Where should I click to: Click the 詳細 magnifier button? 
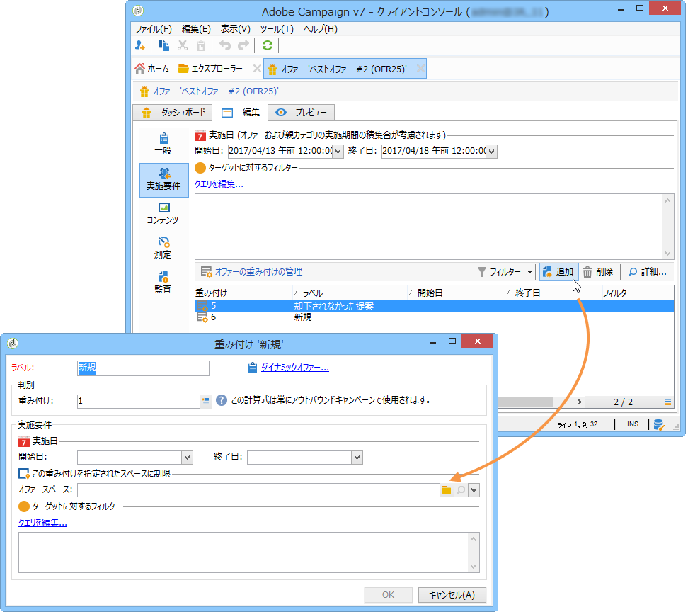click(648, 271)
